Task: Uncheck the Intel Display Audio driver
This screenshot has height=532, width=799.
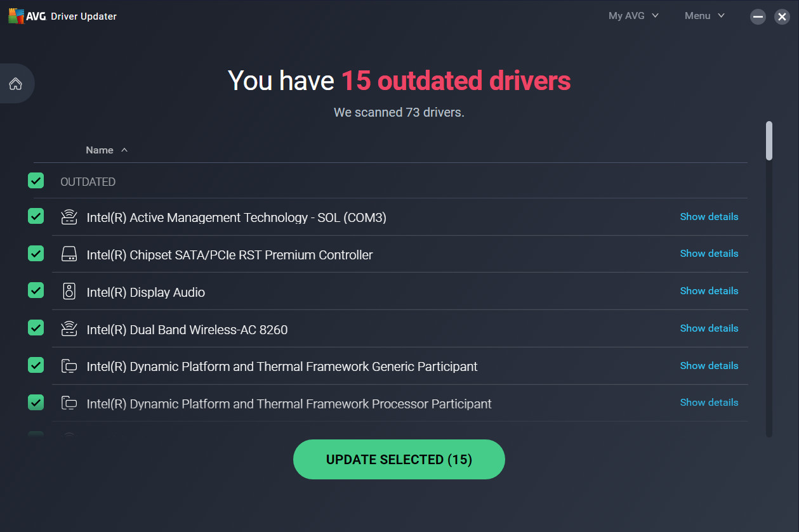Action: point(36,290)
